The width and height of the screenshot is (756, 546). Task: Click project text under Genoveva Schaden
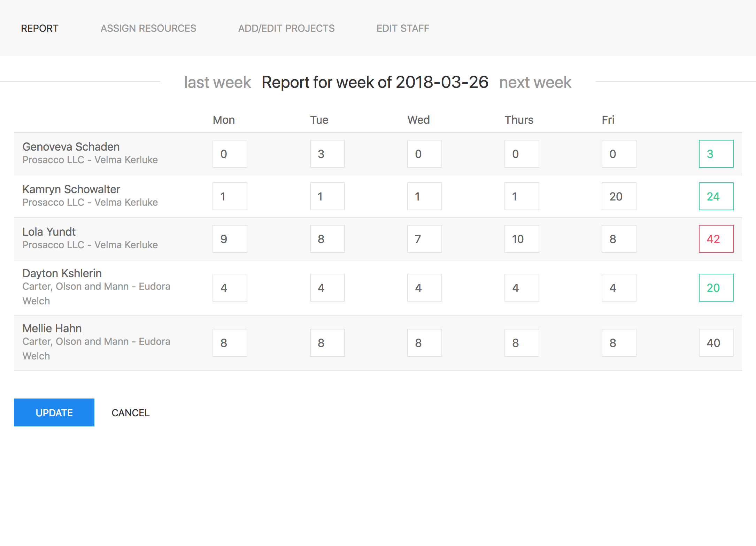point(90,160)
